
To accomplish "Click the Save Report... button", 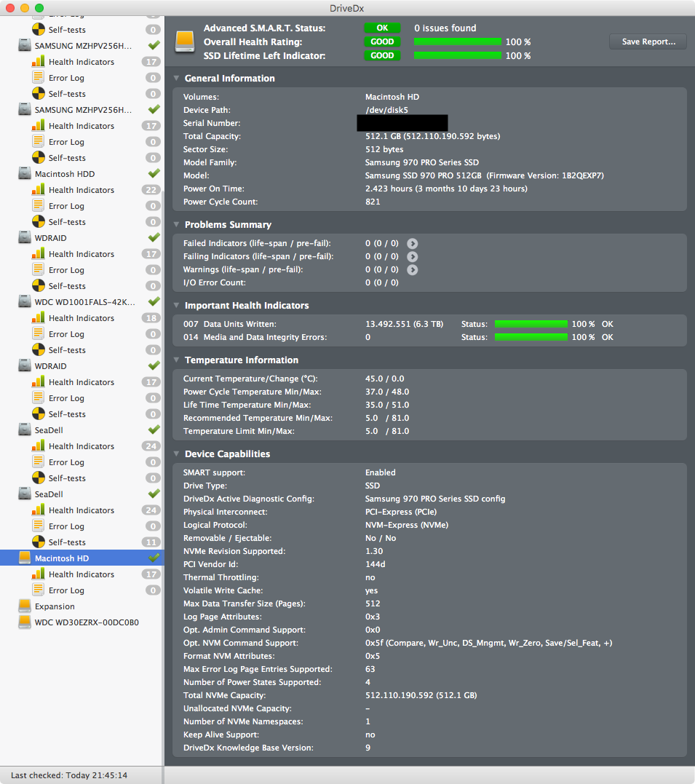I will [648, 41].
